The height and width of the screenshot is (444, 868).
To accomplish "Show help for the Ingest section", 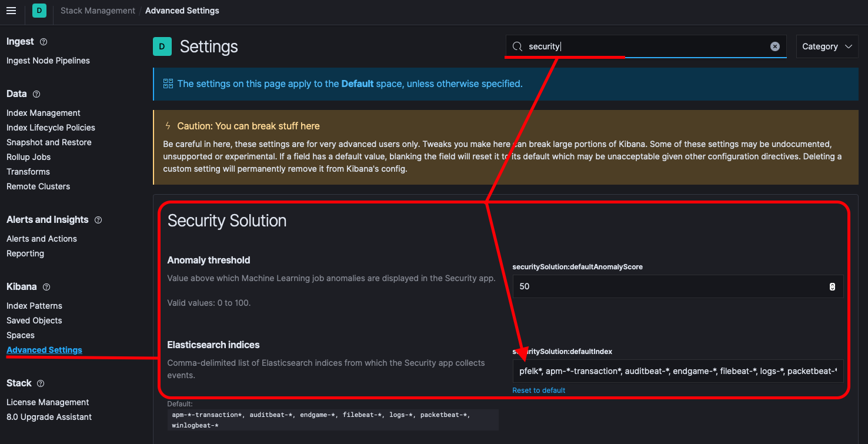I will 44,42.
